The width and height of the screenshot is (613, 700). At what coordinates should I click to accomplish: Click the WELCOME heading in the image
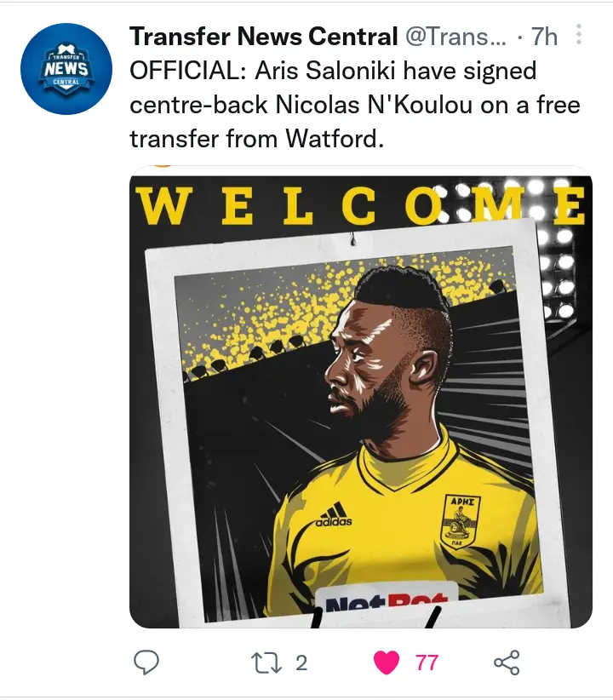(361, 205)
